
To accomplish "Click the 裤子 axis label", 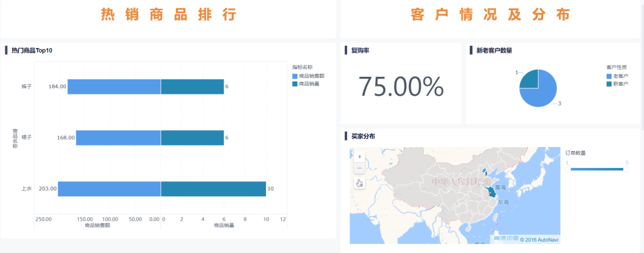I will [27, 86].
